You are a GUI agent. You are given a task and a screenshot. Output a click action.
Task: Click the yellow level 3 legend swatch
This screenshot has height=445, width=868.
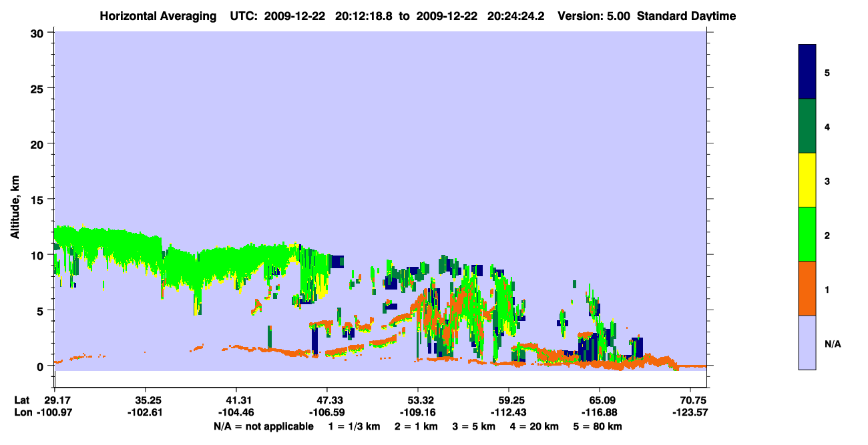coord(807,180)
